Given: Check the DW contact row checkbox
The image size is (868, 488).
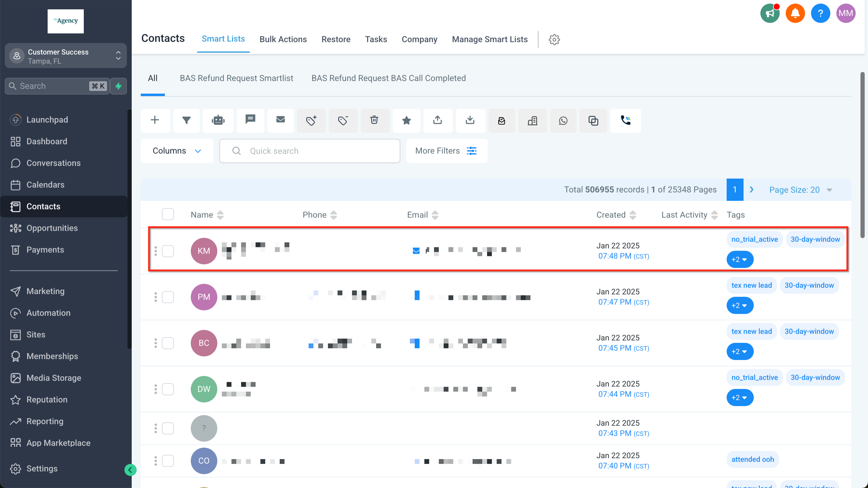Looking at the screenshot, I should tap(168, 389).
